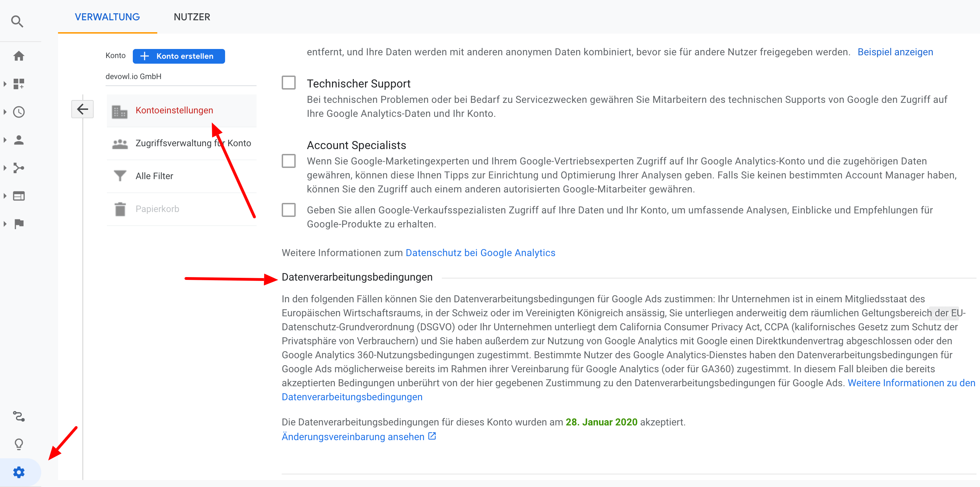Enable the Technischer Support checkbox
Viewport: 980px width, 487px height.
click(x=289, y=82)
